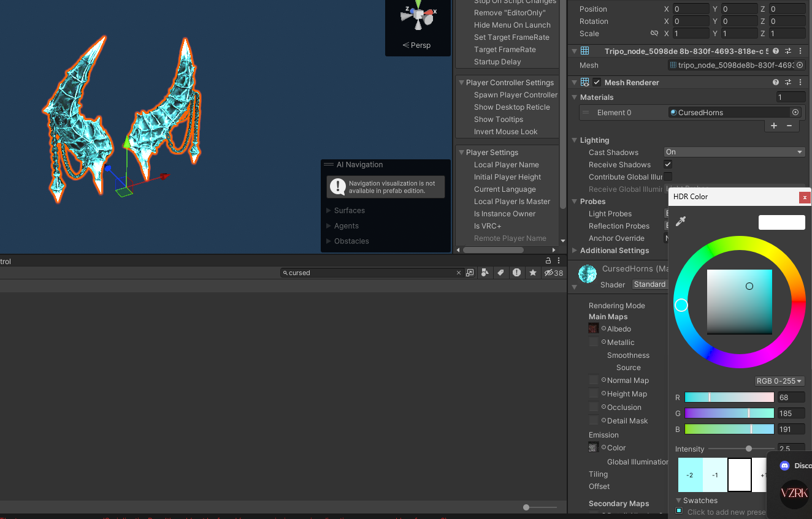Image resolution: width=812 pixels, height=519 pixels.
Task: Open the material picker for Element 0
Action: [x=795, y=113]
